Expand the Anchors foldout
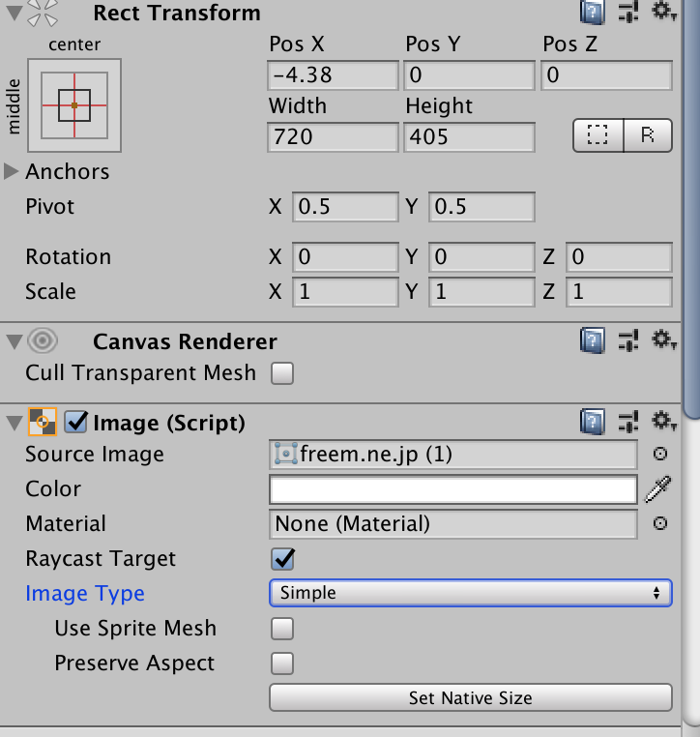Screen dimensions: 700x737 click(11, 171)
